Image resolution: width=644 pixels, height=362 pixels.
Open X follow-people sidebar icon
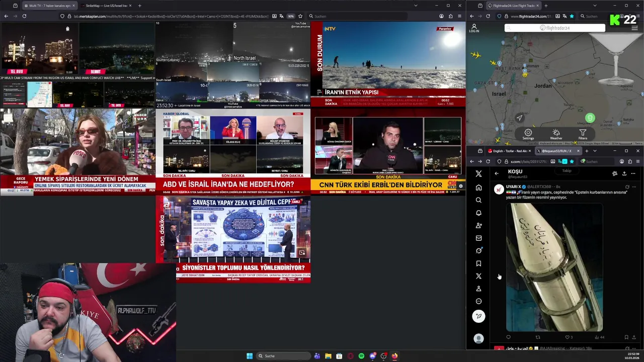tap(478, 225)
